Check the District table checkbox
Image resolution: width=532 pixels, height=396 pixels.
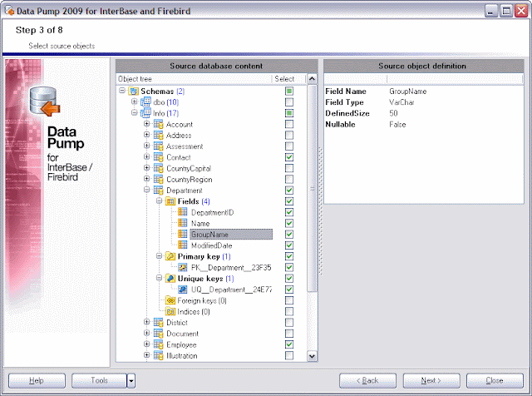point(289,322)
